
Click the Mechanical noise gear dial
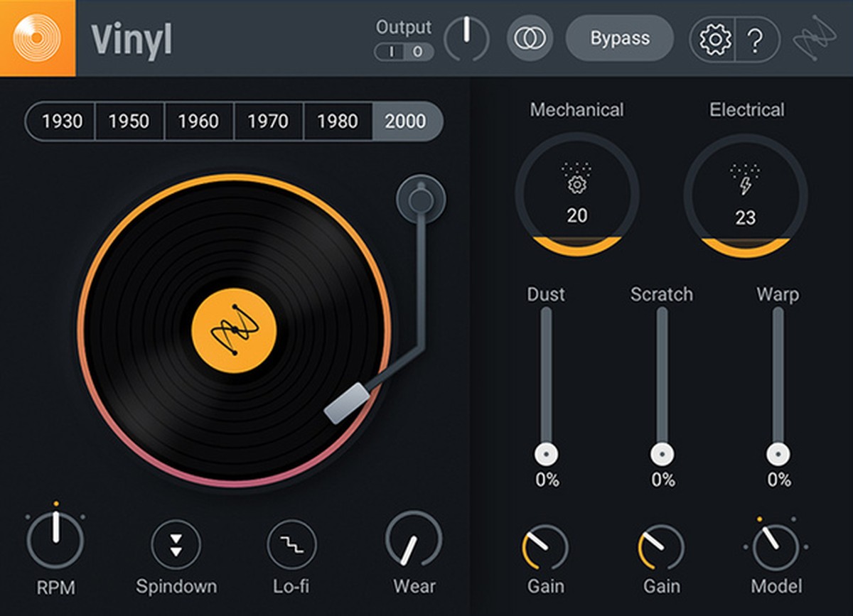(576, 194)
